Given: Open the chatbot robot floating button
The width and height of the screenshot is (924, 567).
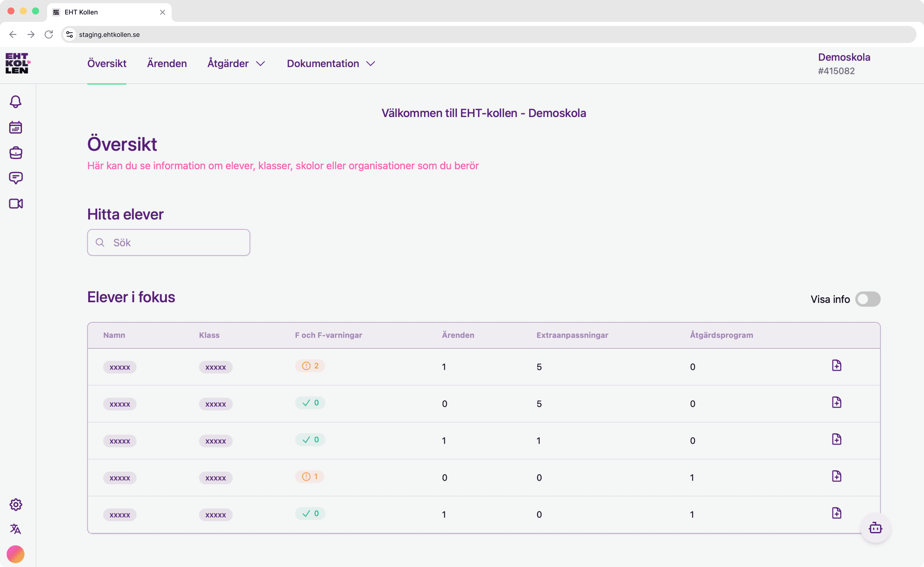Looking at the screenshot, I should (875, 528).
